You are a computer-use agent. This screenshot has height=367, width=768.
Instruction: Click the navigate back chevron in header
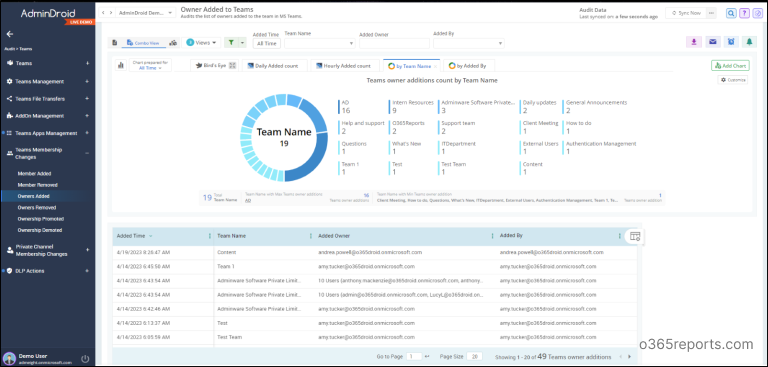pos(103,13)
